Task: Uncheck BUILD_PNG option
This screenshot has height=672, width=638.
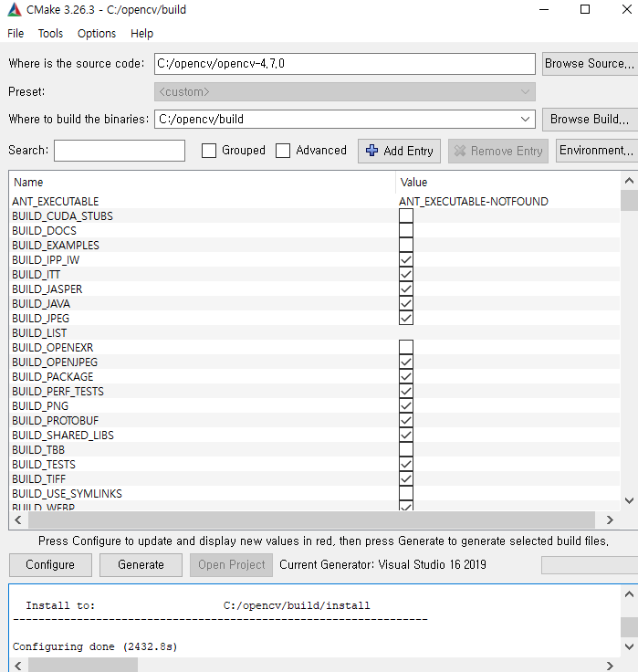Action: (x=406, y=406)
